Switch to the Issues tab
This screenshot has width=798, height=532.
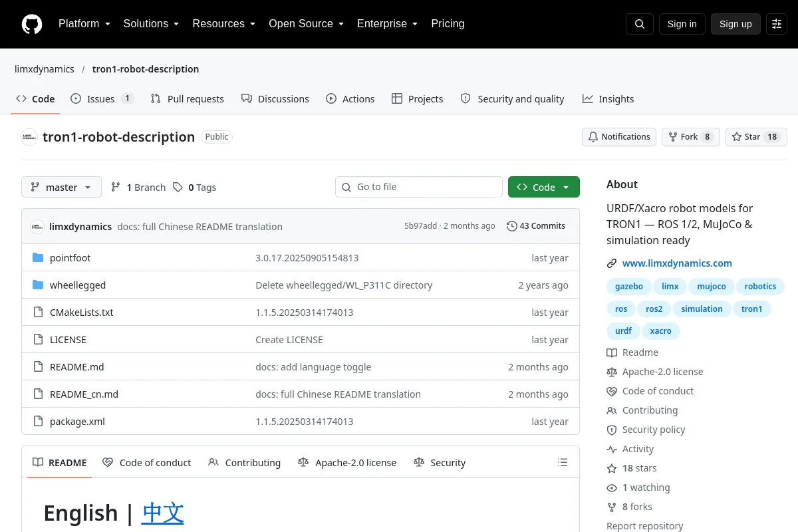pyautogui.click(x=102, y=99)
